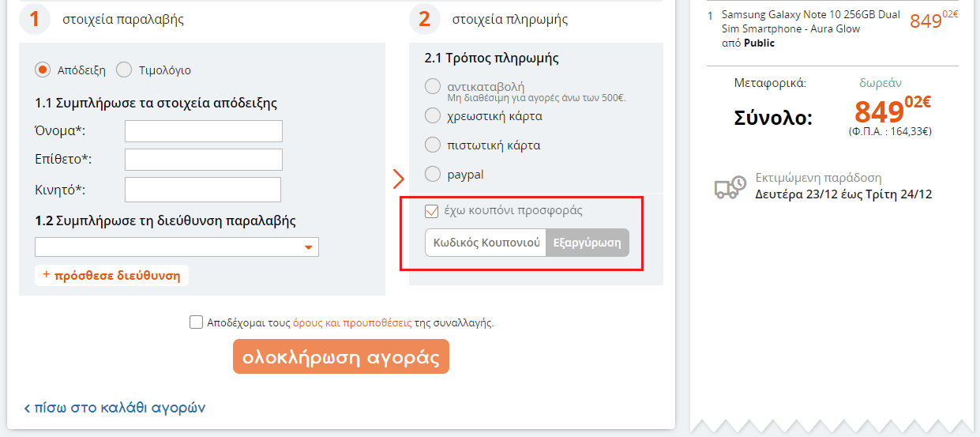Screen dimensions: 980x437
Task: Click the step 2 number circle
Action: click(x=424, y=20)
